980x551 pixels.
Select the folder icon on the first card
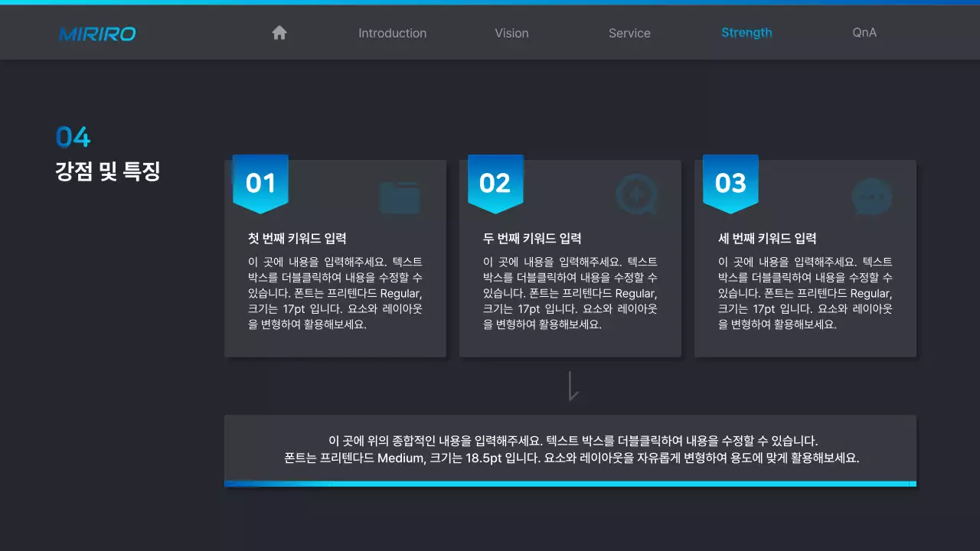pyautogui.click(x=400, y=196)
